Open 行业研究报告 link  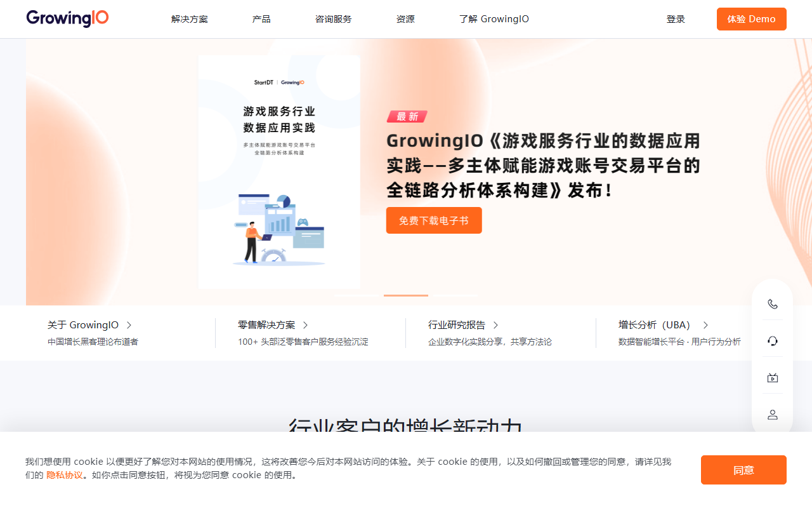(x=457, y=324)
